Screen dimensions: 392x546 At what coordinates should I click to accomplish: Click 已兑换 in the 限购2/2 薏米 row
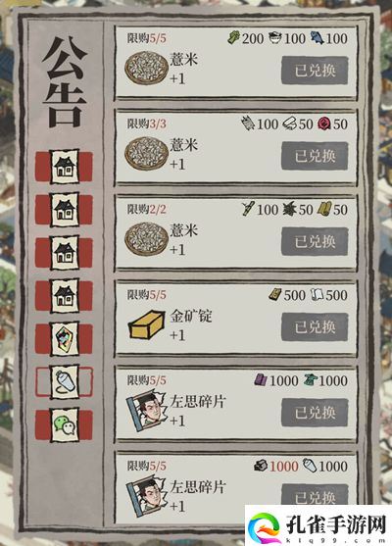315,241
